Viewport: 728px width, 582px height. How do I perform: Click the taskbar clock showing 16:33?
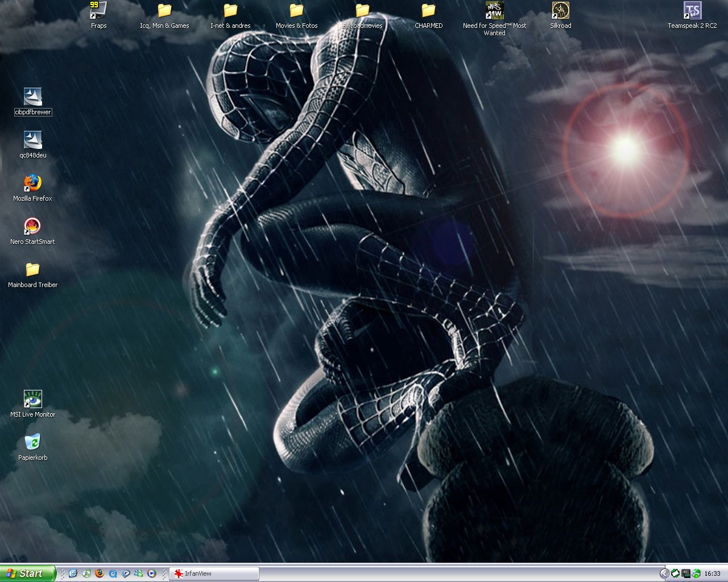coord(712,573)
